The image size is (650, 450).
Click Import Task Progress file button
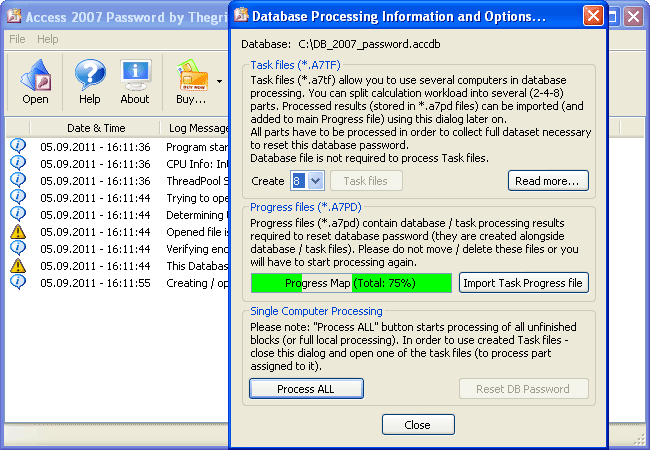click(524, 283)
